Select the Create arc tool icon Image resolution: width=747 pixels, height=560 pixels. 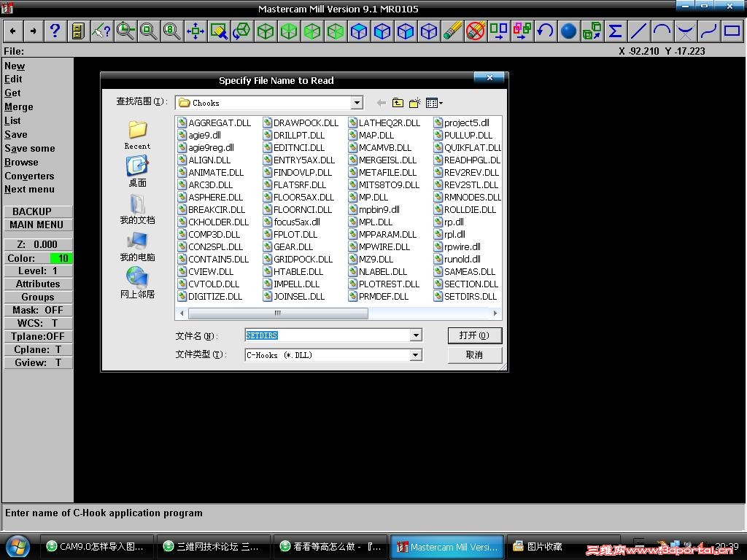[x=662, y=31]
